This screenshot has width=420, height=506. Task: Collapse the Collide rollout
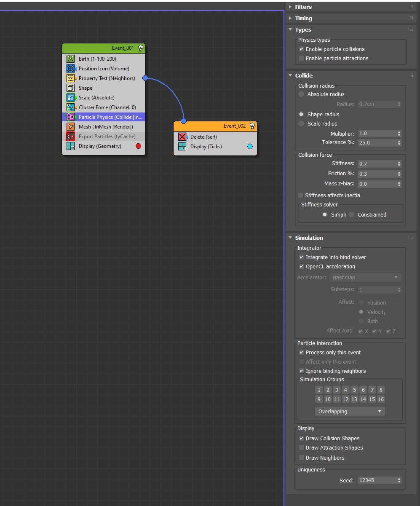click(290, 75)
